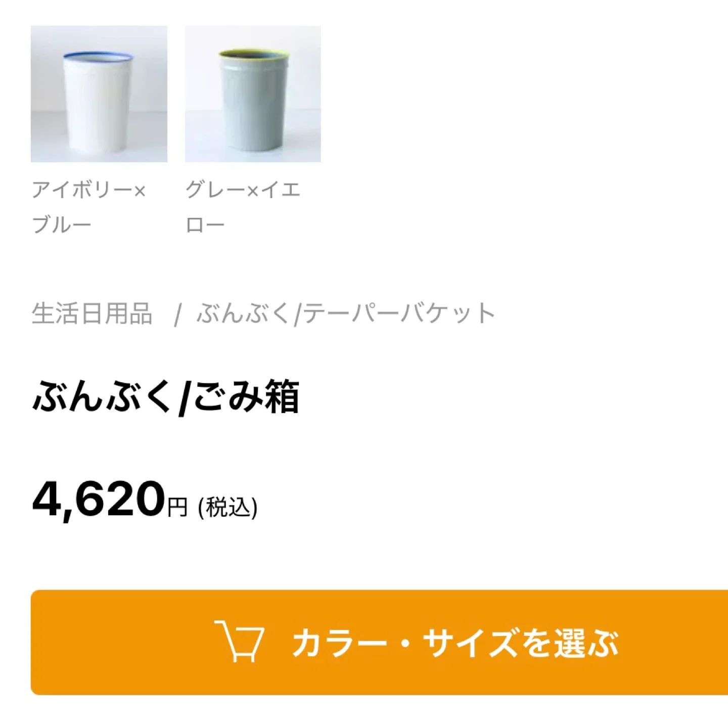Click the yellow rim of gray bin

point(254,55)
